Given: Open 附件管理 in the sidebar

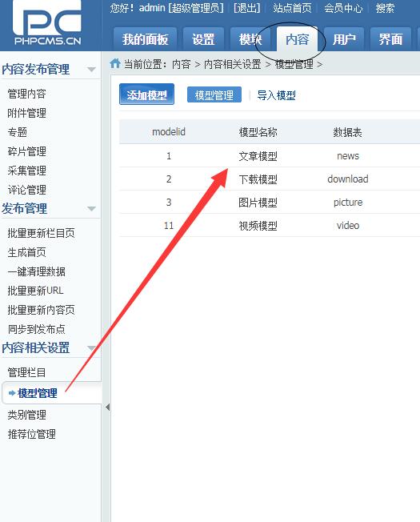Looking at the screenshot, I should click(26, 113).
